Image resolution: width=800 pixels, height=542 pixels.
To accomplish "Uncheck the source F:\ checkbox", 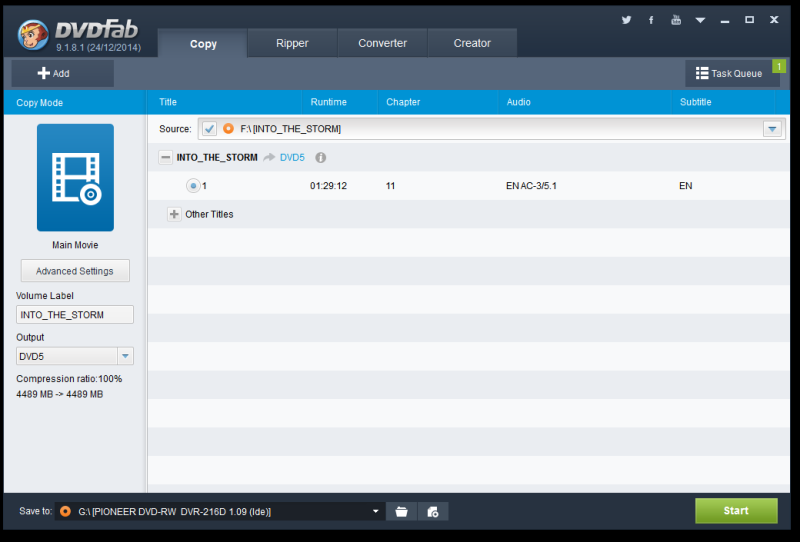I will (209, 129).
